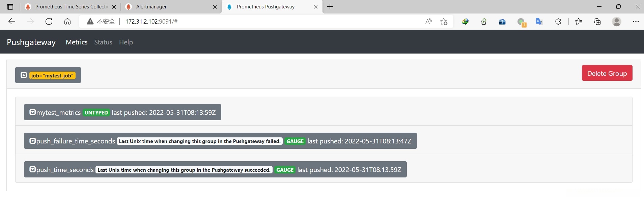
Task: Go back to the previous page
Action: click(12, 22)
